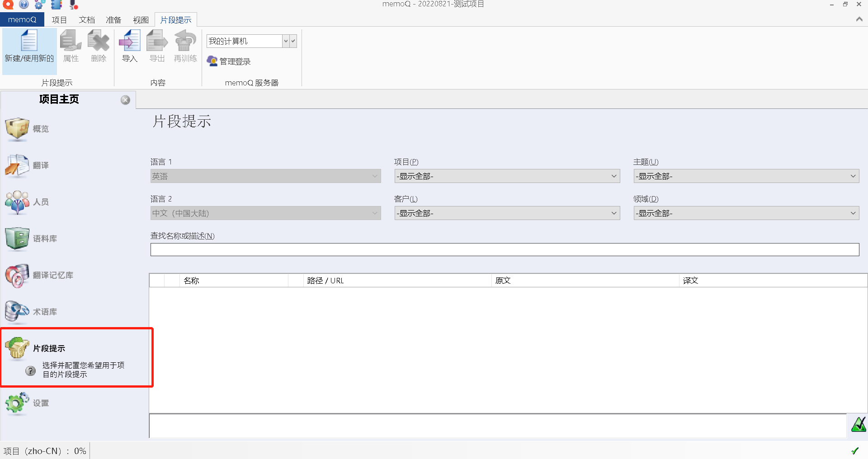Image resolution: width=868 pixels, height=459 pixels.
Task: Select the 片段提示 ribbon tab
Action: [x=176, y=20]
